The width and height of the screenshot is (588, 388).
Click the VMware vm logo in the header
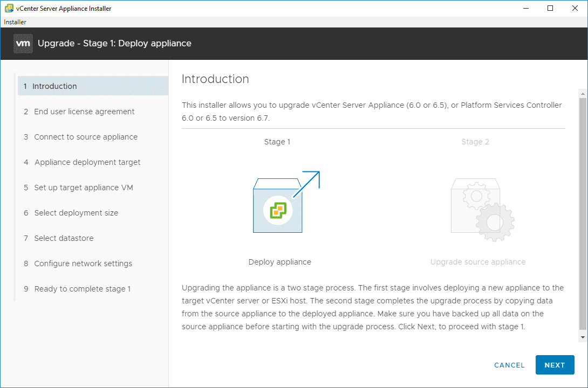click(x=23, y=43)
